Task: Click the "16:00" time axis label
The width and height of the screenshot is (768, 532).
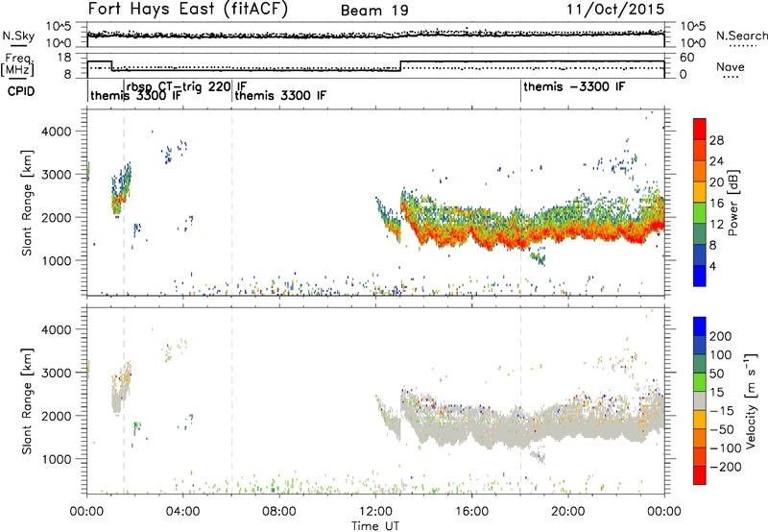Action: [471, 512]
